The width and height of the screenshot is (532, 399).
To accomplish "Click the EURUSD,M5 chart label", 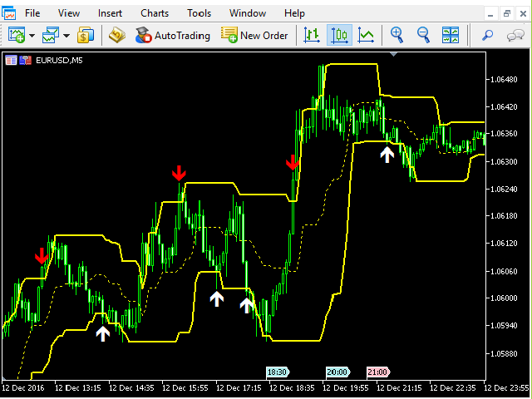I will 59,61.
